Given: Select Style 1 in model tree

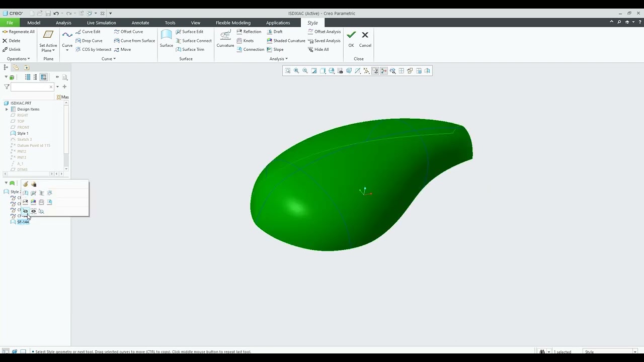Looking at the screenshot, I should 23,133.
